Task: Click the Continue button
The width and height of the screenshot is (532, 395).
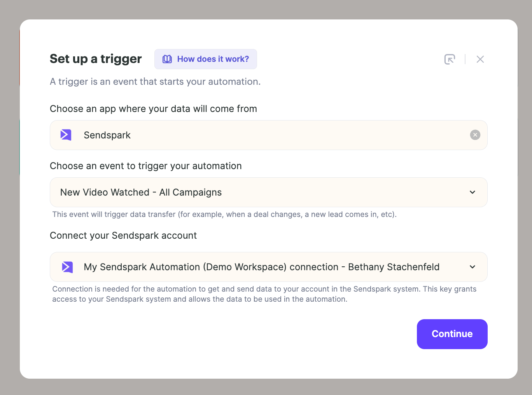Action: click(452, 334)
